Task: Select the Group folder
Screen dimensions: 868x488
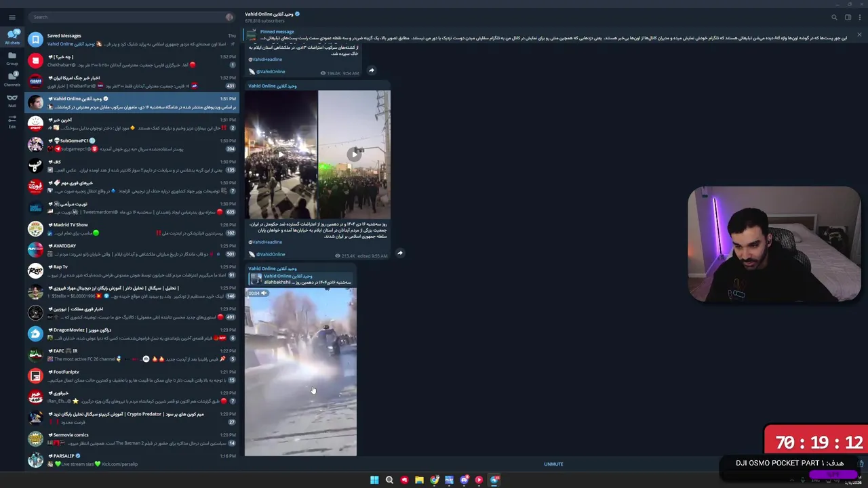Action: 12,58
